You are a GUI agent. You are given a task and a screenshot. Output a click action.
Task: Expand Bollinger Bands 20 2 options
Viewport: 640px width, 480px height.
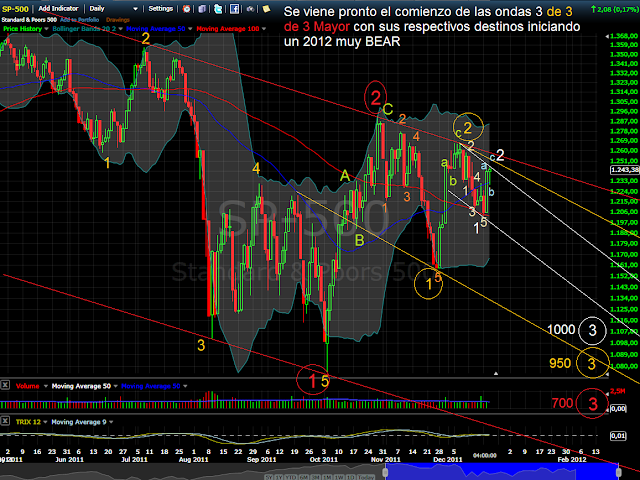(x=120, y=29)
